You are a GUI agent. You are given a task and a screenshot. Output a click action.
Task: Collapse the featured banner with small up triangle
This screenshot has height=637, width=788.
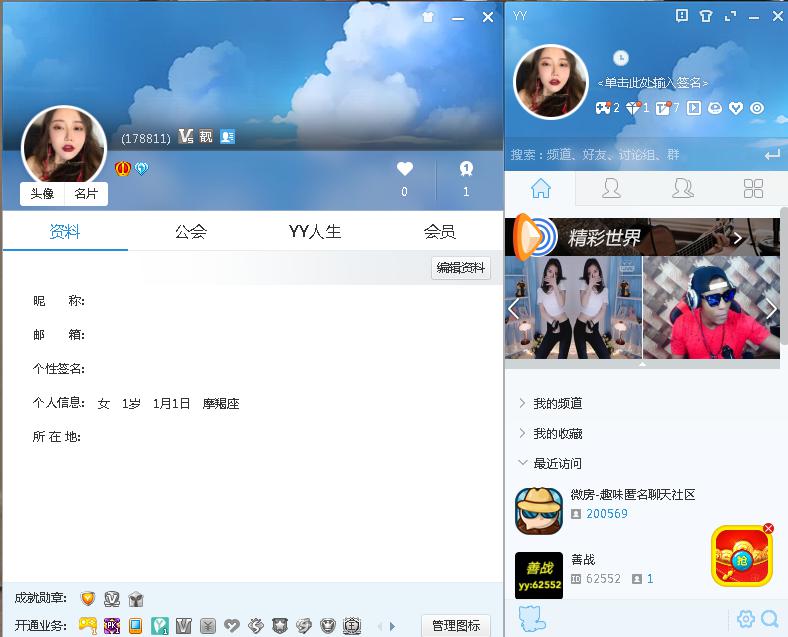click(642, 364)
